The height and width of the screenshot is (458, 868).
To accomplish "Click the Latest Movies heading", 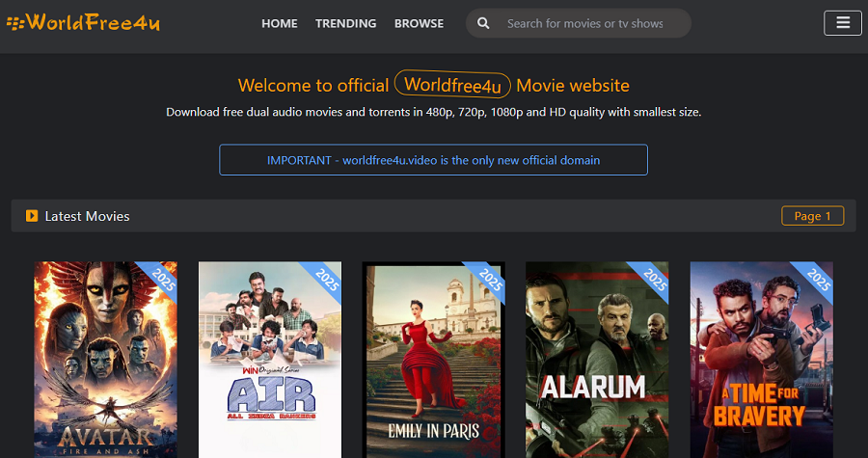I will coord(87,216).
